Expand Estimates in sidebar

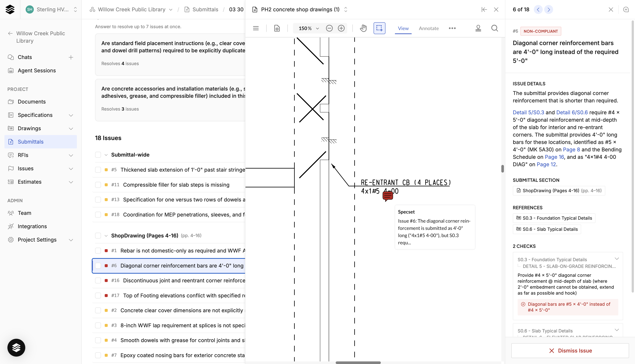pos(71,182)
